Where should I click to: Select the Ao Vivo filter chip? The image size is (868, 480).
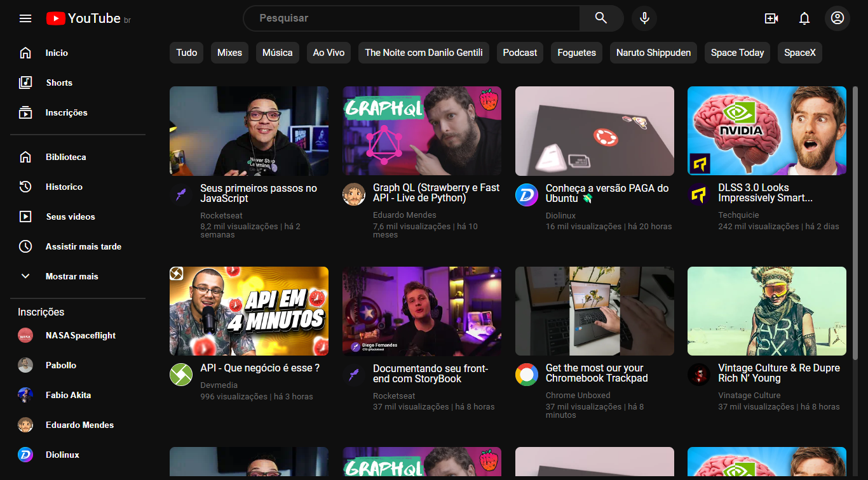pos(329,53)
